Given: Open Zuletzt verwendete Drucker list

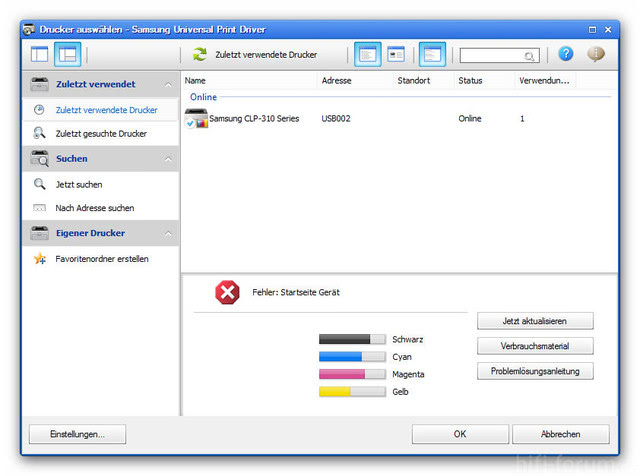Looking at the screenshot, I should point(107,110).
